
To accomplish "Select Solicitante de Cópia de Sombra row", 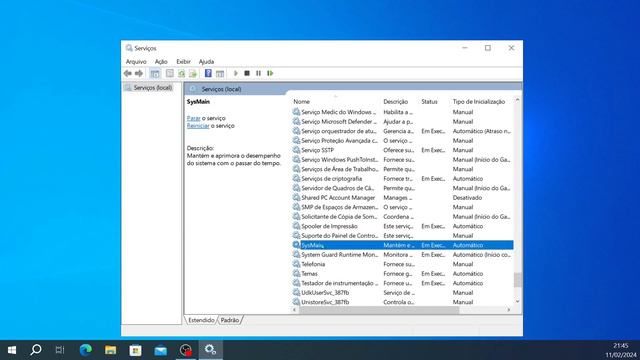I will click(402, 217).
